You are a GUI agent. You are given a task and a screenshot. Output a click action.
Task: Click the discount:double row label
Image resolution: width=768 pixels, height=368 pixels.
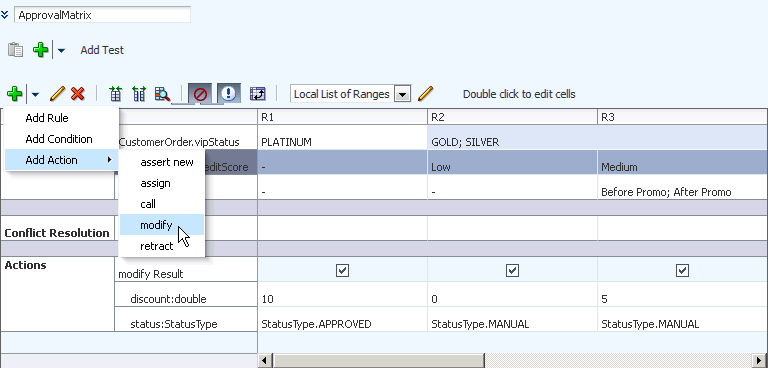pyautogui.click(x=168, y=299)
